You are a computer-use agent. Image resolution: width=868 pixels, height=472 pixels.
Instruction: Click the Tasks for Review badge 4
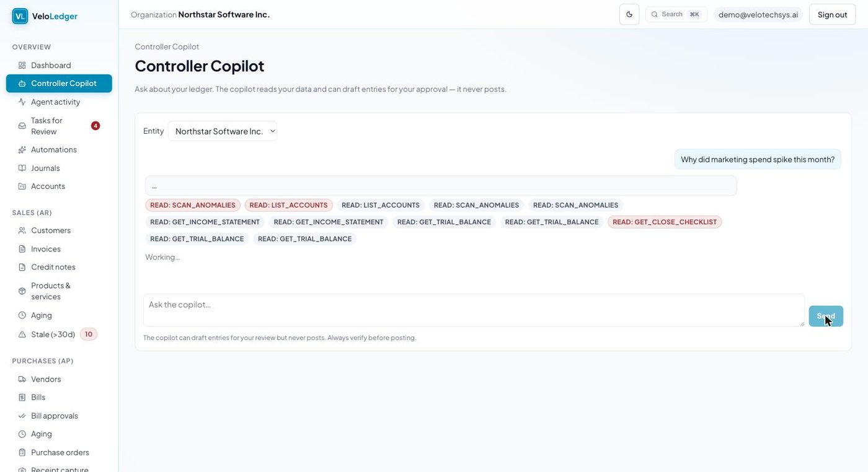[95, 126]
